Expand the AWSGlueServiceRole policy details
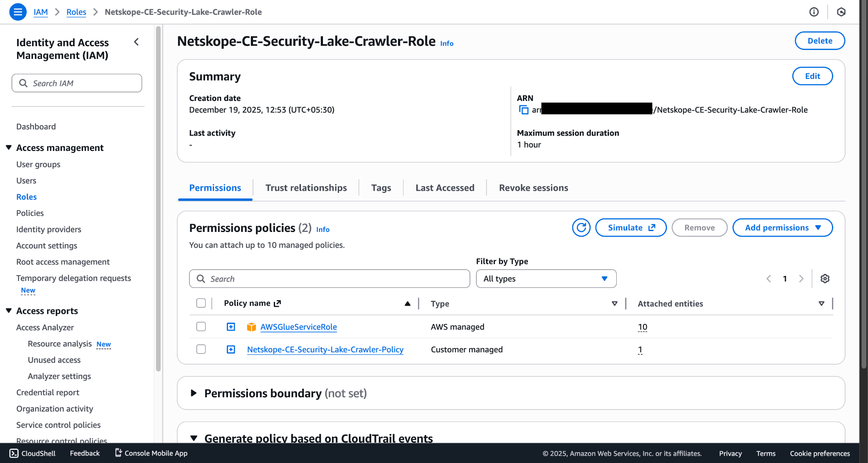This screenshot has width=868, height=463. point(231,327)
